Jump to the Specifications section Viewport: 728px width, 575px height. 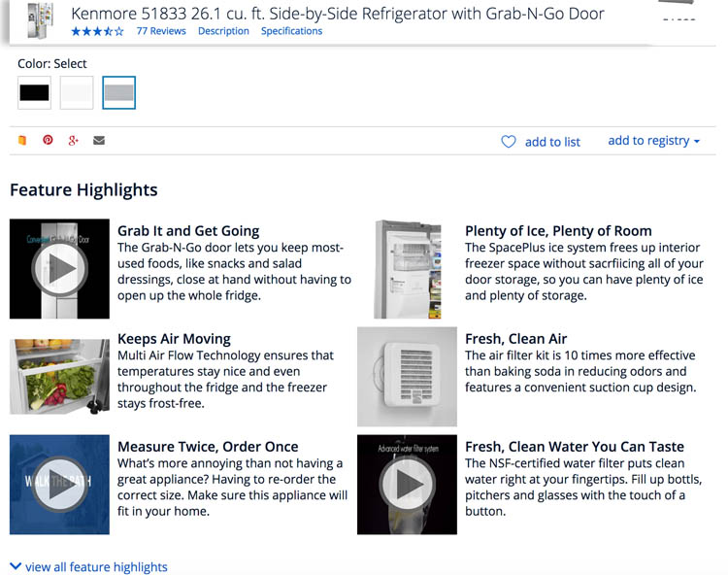pos(291,31)
